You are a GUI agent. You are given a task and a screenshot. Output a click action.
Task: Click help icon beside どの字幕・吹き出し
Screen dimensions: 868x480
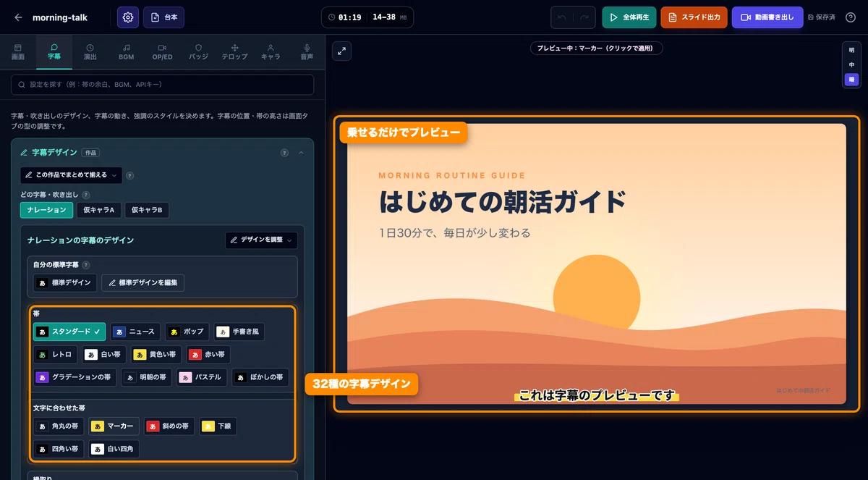pos(86,195)
